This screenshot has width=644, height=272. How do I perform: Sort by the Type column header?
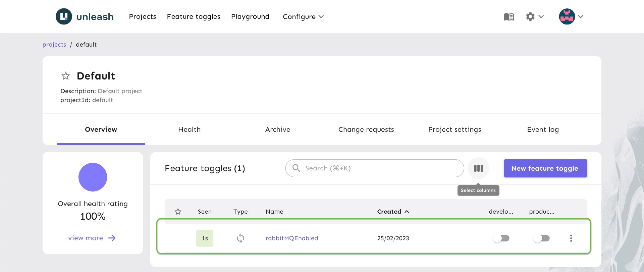[x=240, y=212]
